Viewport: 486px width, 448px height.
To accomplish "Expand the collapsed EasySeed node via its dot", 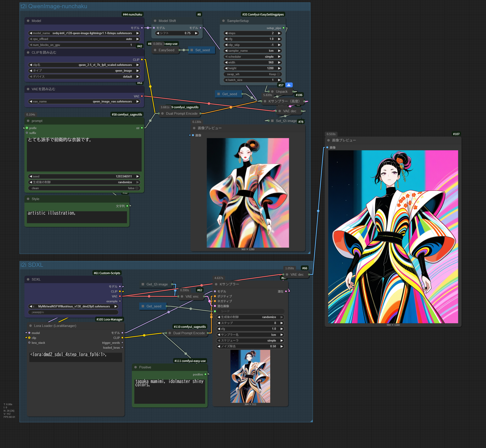I will click(155, 50).
